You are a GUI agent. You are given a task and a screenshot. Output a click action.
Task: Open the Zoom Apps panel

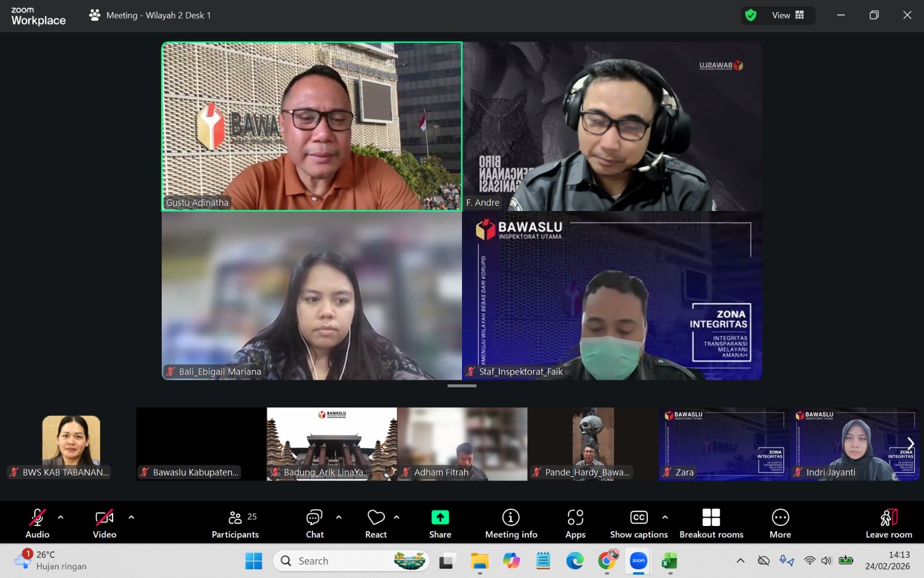(x=575, y=524)
